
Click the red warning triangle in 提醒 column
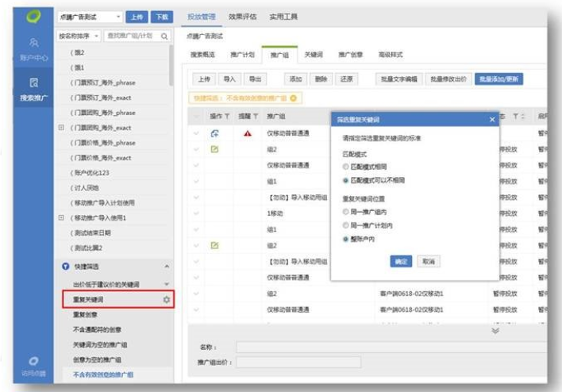pyautogui.click(x=248, y=133)
